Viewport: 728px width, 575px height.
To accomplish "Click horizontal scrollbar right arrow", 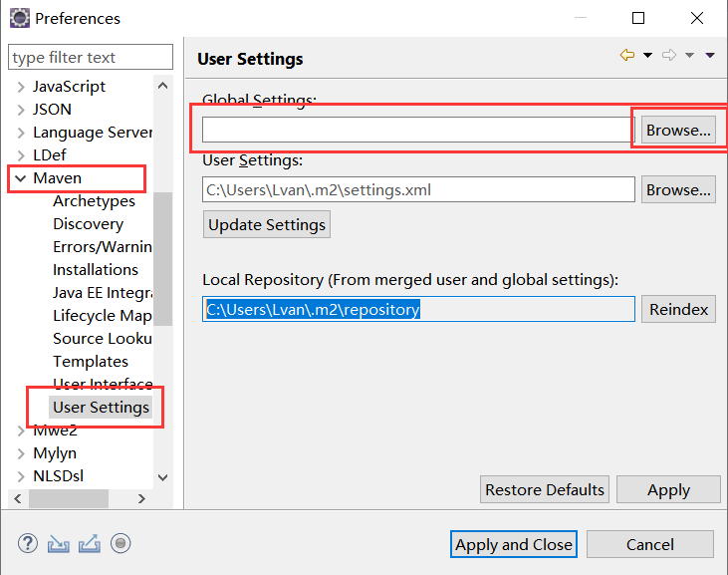I will [x=141, y=499].
